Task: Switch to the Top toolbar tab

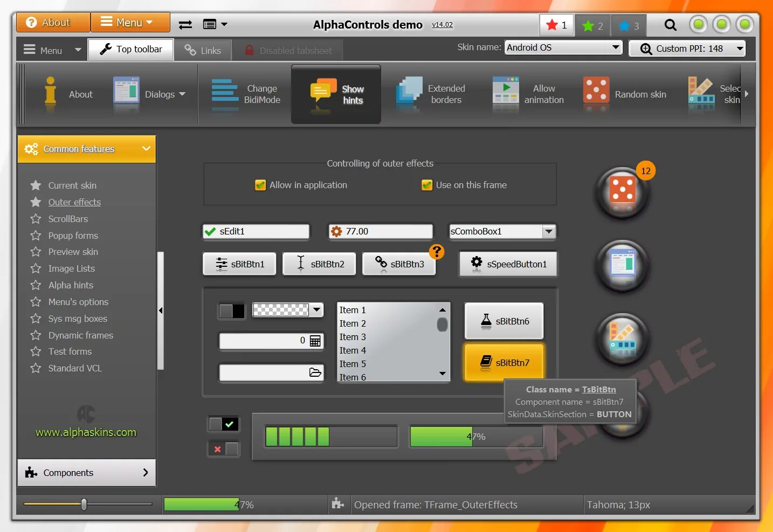Action: (x=131, y=49)
